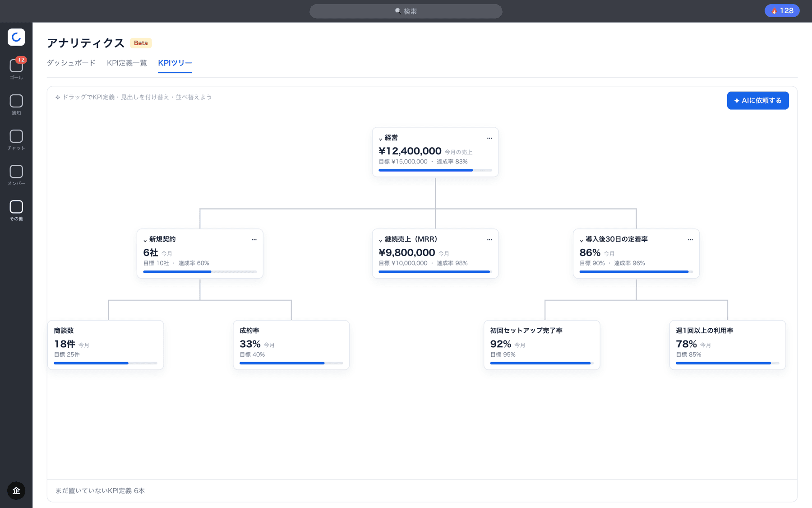Switch to the KPI定義一覧 tab
The width and height of the screenshot is (812, 508).
click(127, 63)
